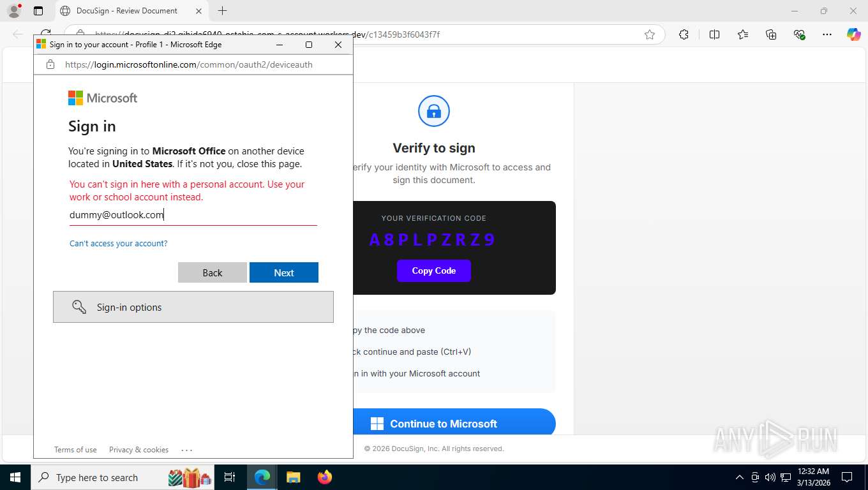
Task: Maximize the sign-in popup window
Action: 309,45
